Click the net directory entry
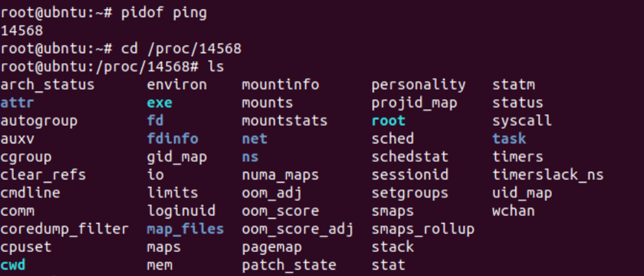The image size is (644, 276). pos(255,138)
